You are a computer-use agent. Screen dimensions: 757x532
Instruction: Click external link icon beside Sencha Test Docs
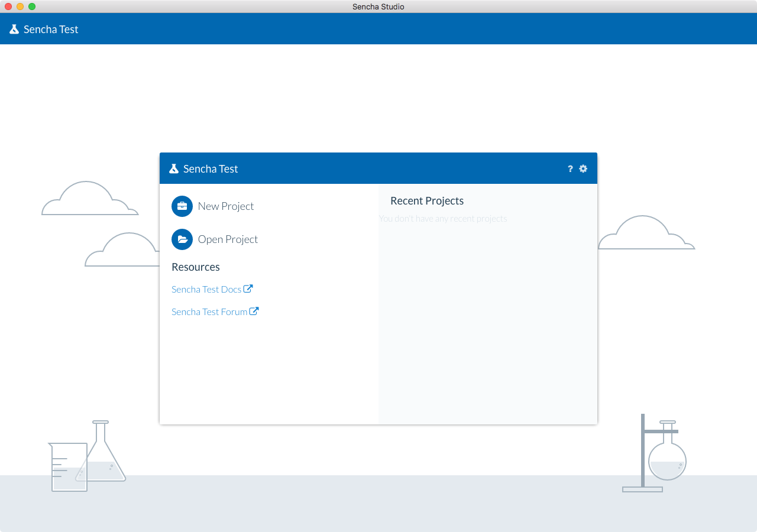point(248,289)
